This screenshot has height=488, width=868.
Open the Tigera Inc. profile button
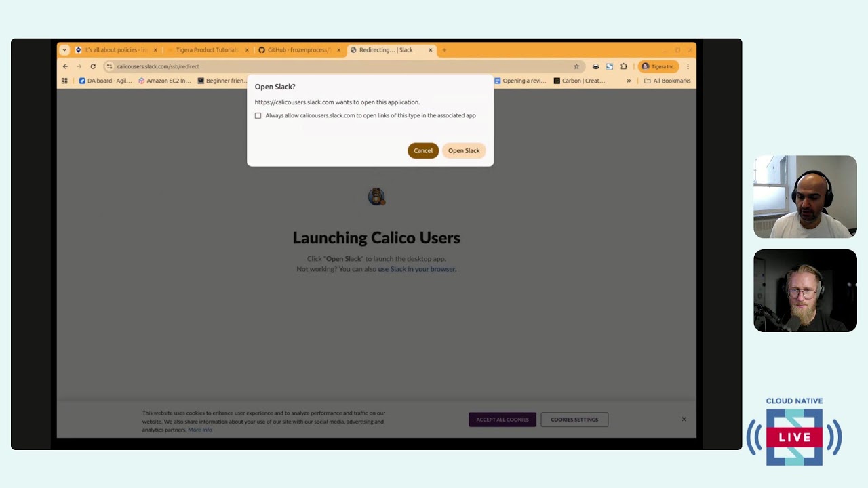coord(658,66)
